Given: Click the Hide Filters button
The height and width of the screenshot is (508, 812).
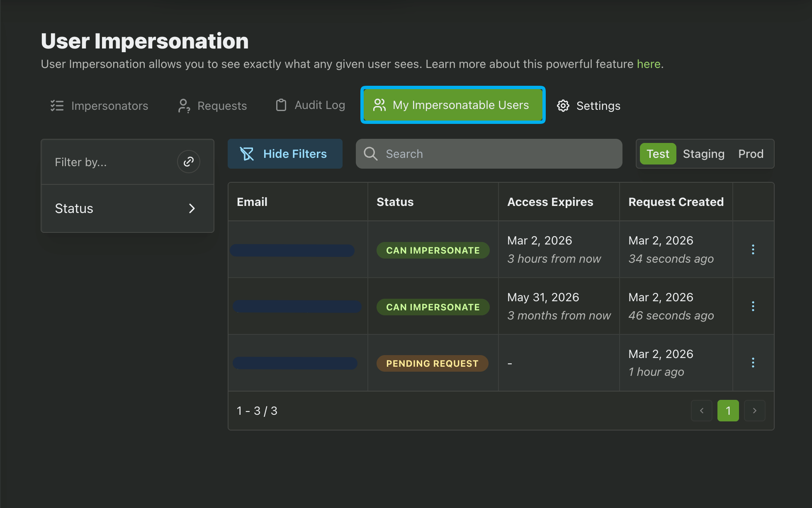Looking at the screenshot, I should tap(285, 154).
